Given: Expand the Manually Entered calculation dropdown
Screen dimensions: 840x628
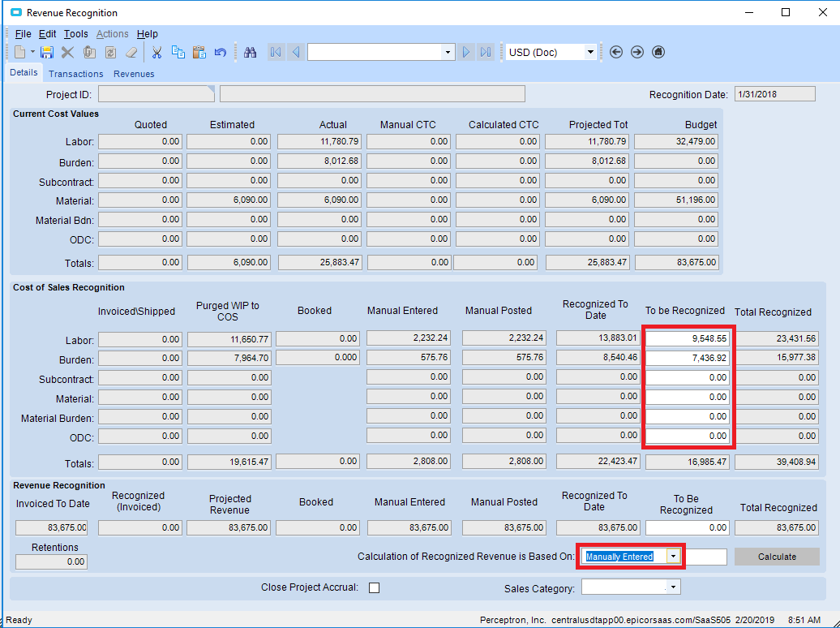Looking at the screenshot, I should click(673, 557).
